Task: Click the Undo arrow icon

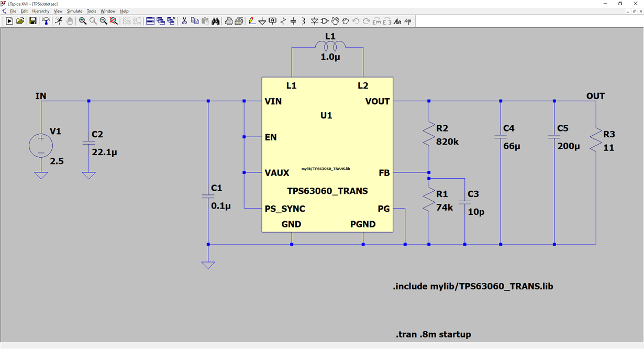Action: pos(356,21)
